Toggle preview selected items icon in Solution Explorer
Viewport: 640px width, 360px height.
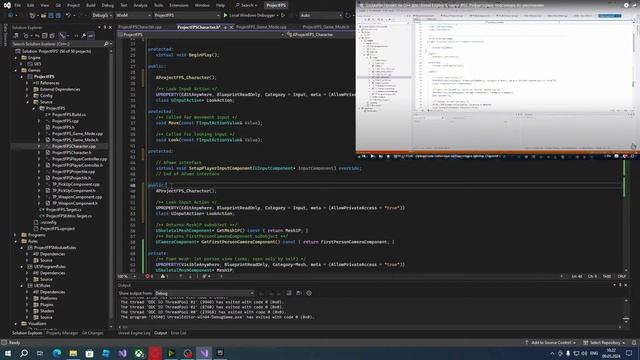coord(91,36)
